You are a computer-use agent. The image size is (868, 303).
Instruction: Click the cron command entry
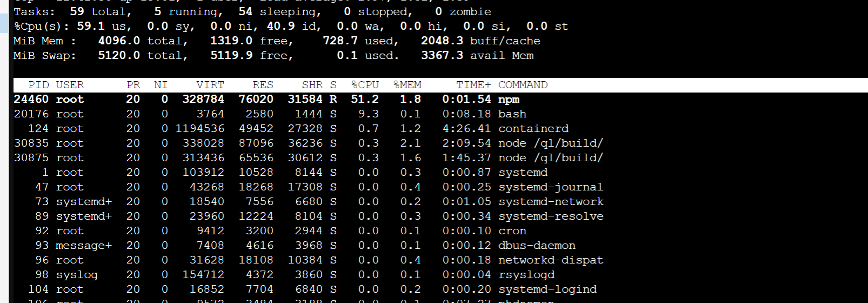pos(512,231)
